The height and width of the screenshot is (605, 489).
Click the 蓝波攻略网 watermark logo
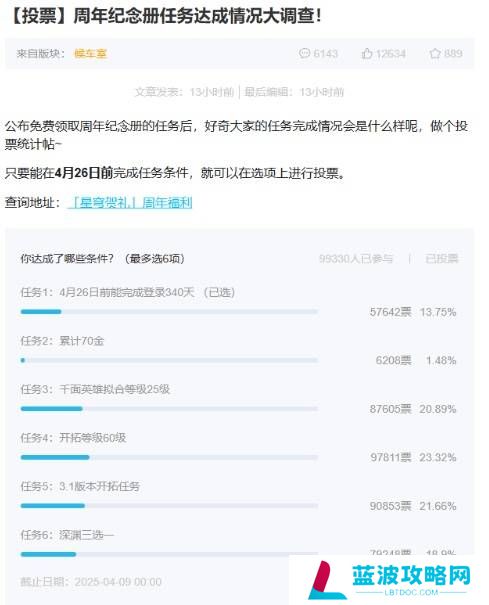tap(390, 580)
